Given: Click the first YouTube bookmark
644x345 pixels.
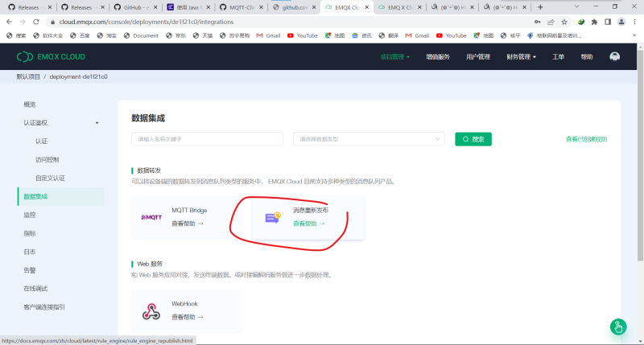Looking at the screenshot, I should click(303, 35).
